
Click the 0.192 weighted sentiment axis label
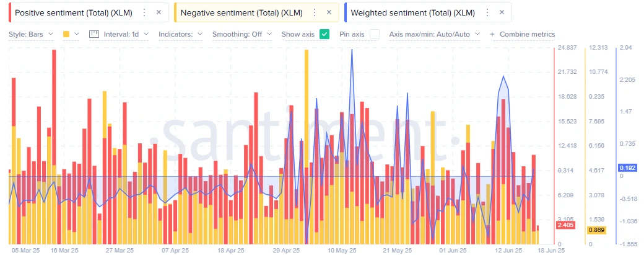coord(627,168)
